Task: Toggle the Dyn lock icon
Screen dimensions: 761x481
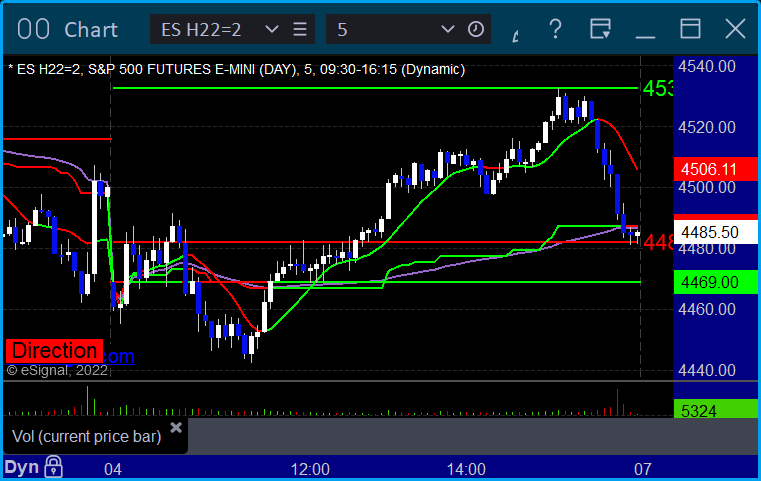Action: tap(53, 467)
